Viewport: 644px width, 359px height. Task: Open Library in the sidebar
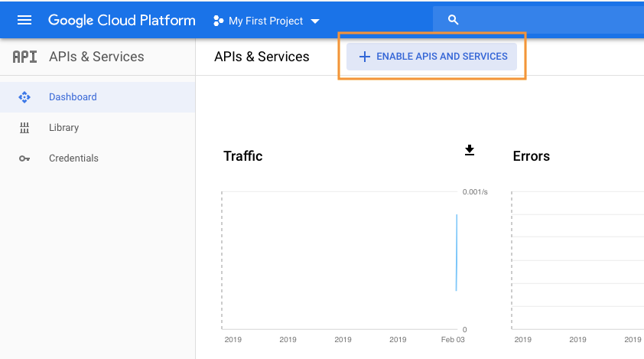tap(97, 128)
